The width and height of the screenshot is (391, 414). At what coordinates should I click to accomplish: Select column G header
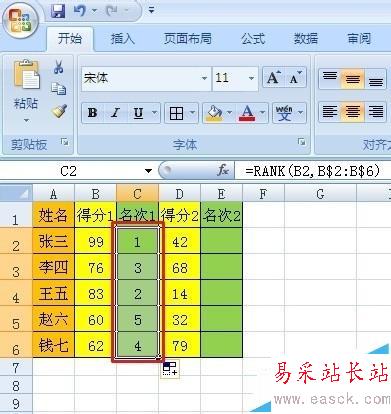point(320,193)
